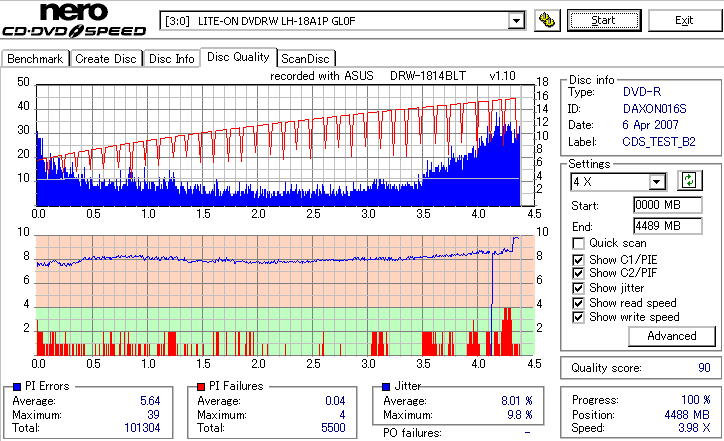Toggle Show jitter checkbox
This screenshot has width=724, height=441.
(578, 288)
